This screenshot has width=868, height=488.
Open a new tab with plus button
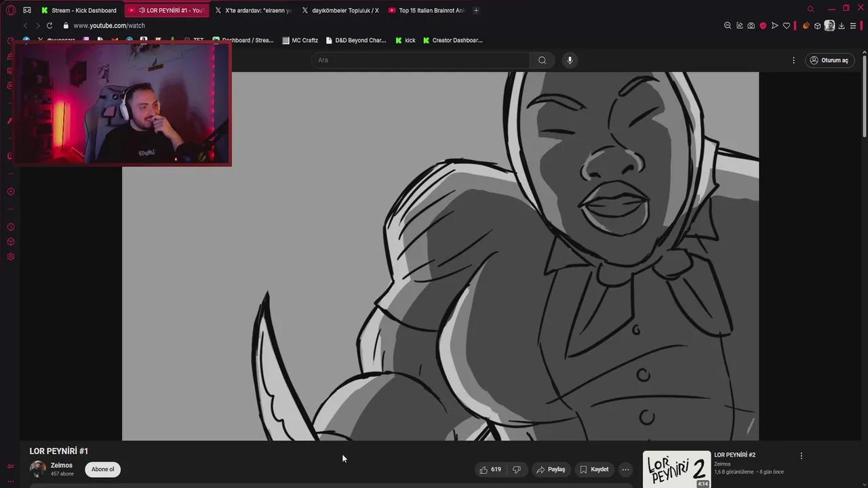tap(476, 10)
